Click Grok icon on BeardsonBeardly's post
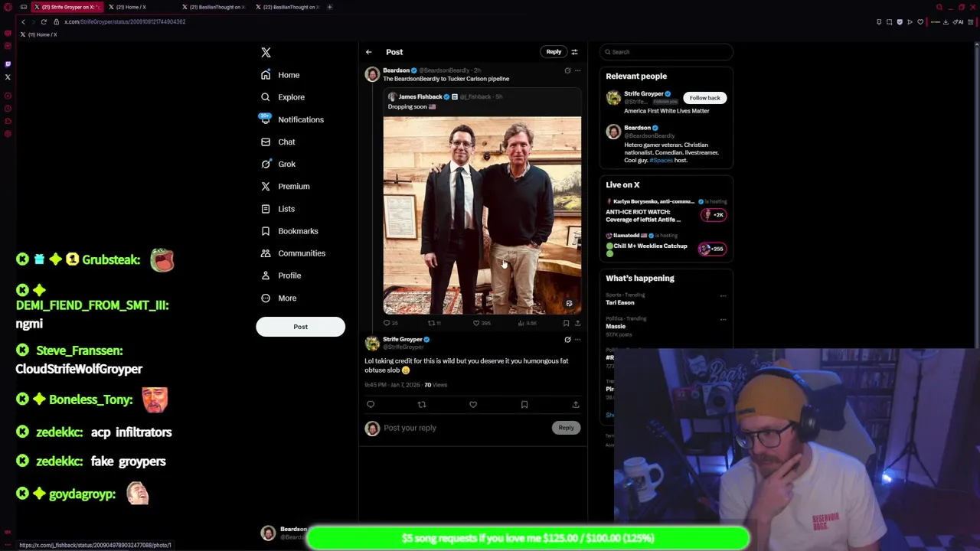Viewport: 980px width, 551px height. (567, 70)
